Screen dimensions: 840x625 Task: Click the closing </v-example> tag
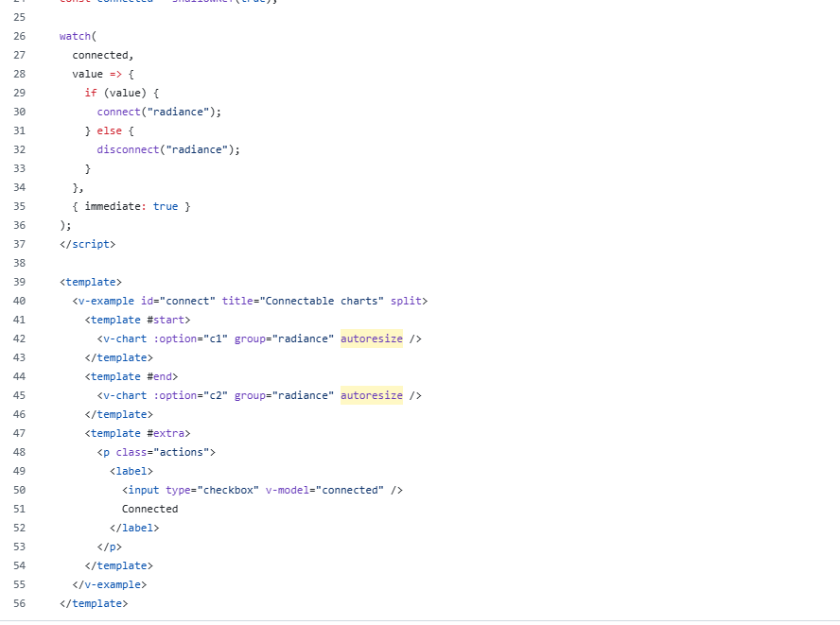point(110,585)
